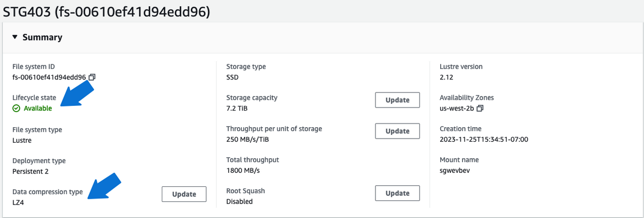The width and height of the screenshot is (644, 218).
Task: Copy the us-west-2b availability zone icon
Action: [480, 108]
